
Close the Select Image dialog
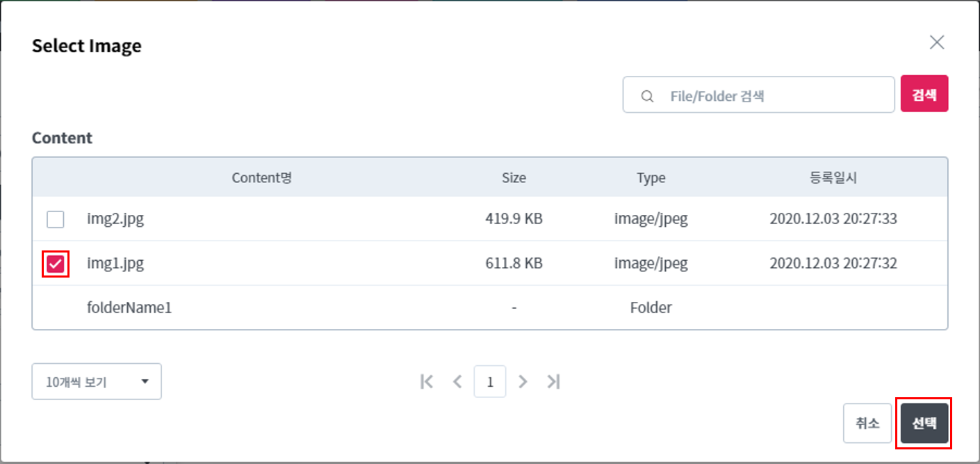[937, 42]
